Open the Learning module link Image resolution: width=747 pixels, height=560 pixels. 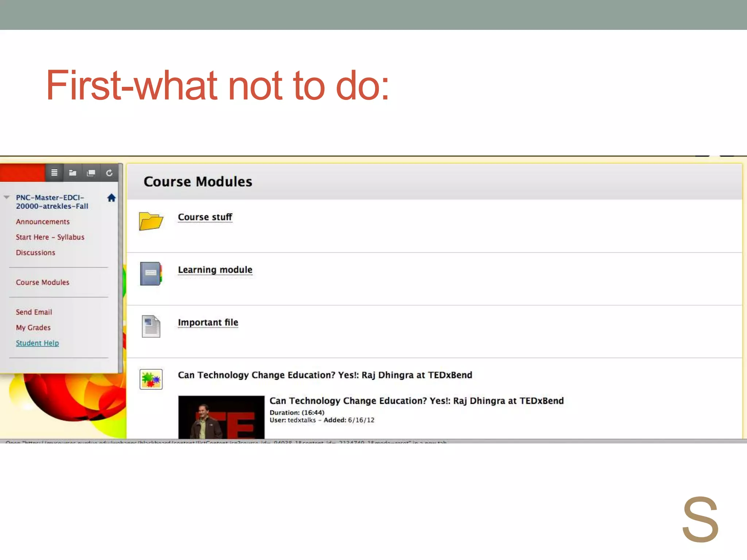(x=215, y=270)
